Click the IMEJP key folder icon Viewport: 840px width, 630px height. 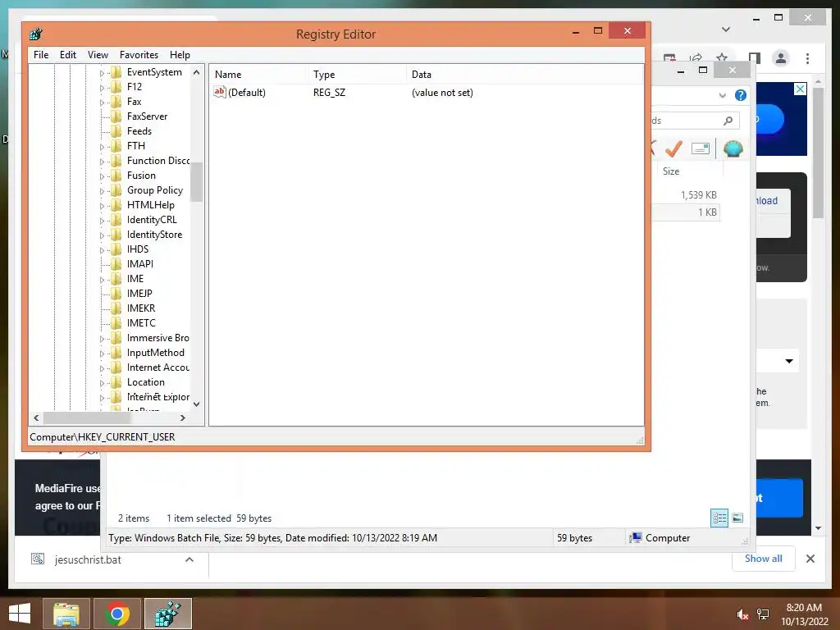point(116,293)
